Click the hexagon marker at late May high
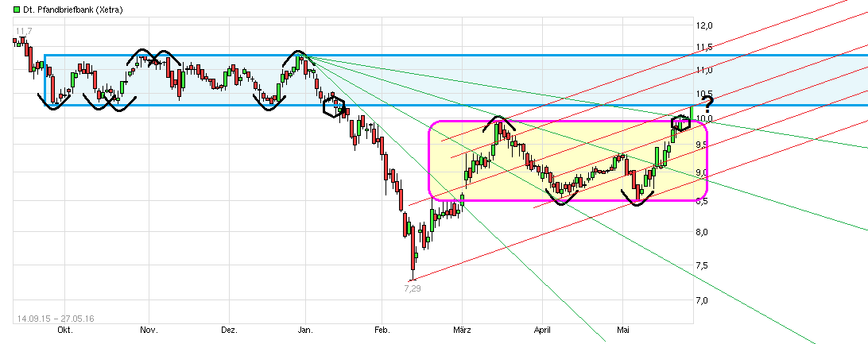The height and width of the screenshot is (344, 868). click(x=680, y=122)
